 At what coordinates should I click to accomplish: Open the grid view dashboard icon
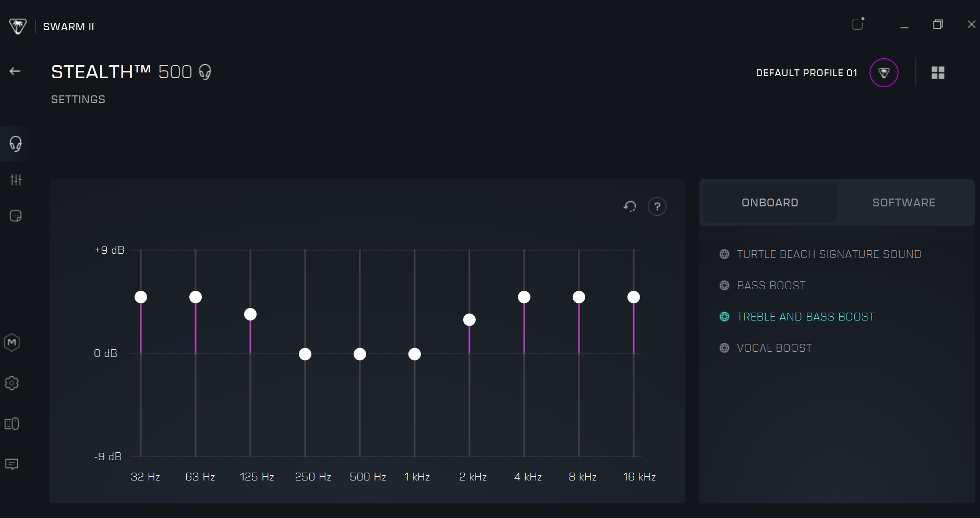[938, 73]
